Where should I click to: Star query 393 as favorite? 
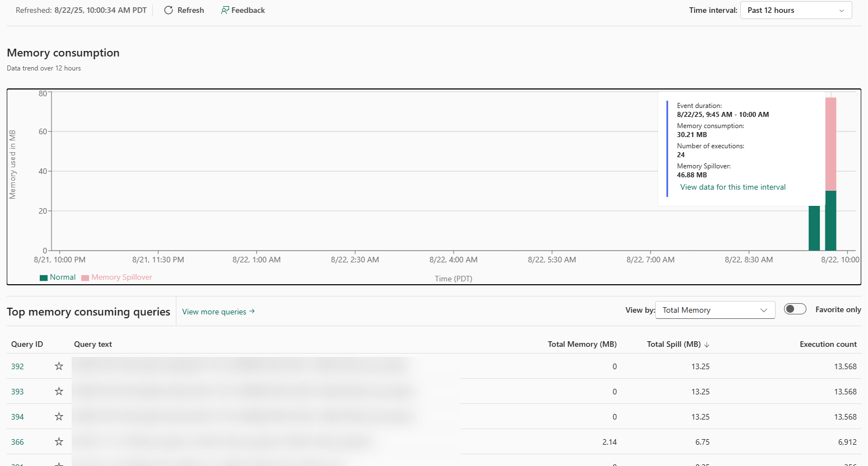click(x=59, y=392)
